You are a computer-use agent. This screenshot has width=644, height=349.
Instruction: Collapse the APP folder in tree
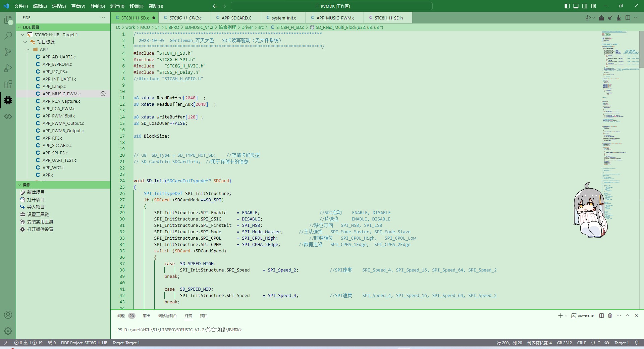click(x=28, y=49)
